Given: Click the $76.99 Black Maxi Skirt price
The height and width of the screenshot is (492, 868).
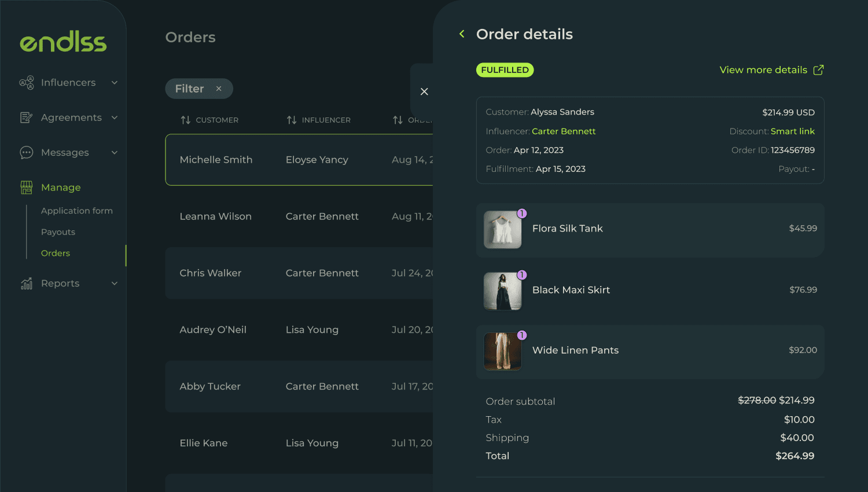Looking at the screenshot, I should click(803, 290).
